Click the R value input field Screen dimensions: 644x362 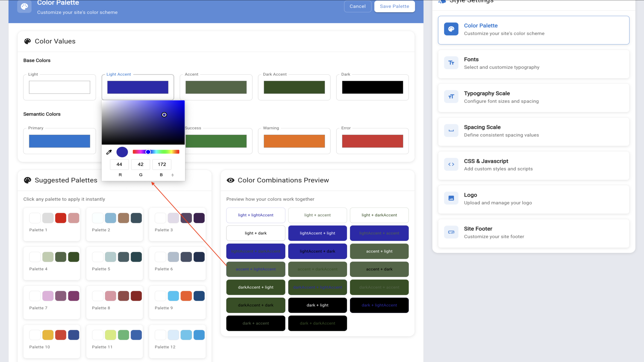click(119, 164)
